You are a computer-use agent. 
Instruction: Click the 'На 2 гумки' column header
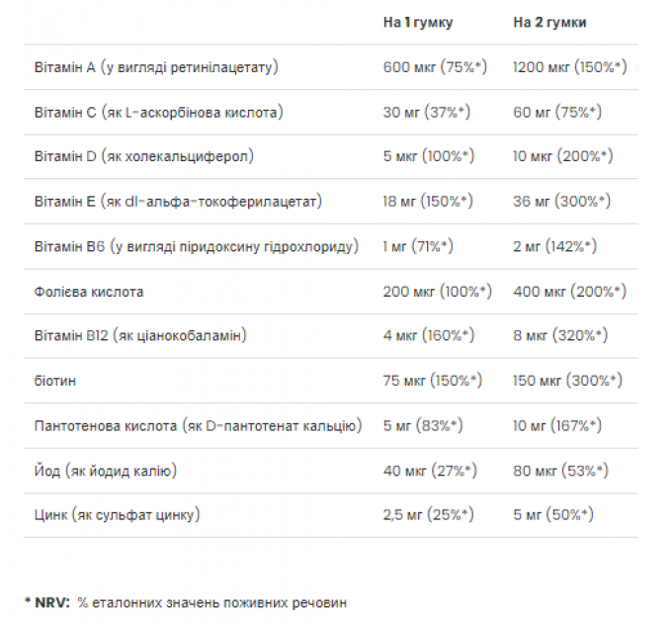pyautogui.click(x=549, y=23)
